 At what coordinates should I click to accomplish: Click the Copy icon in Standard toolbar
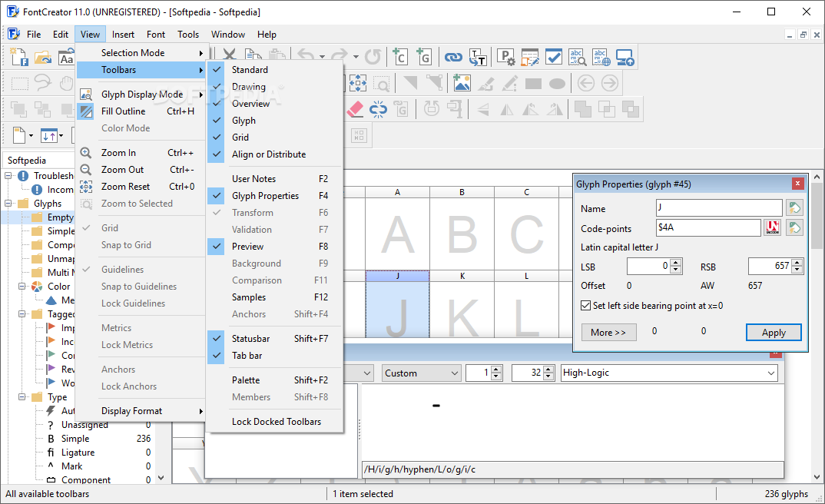click(x=253, y=55)
